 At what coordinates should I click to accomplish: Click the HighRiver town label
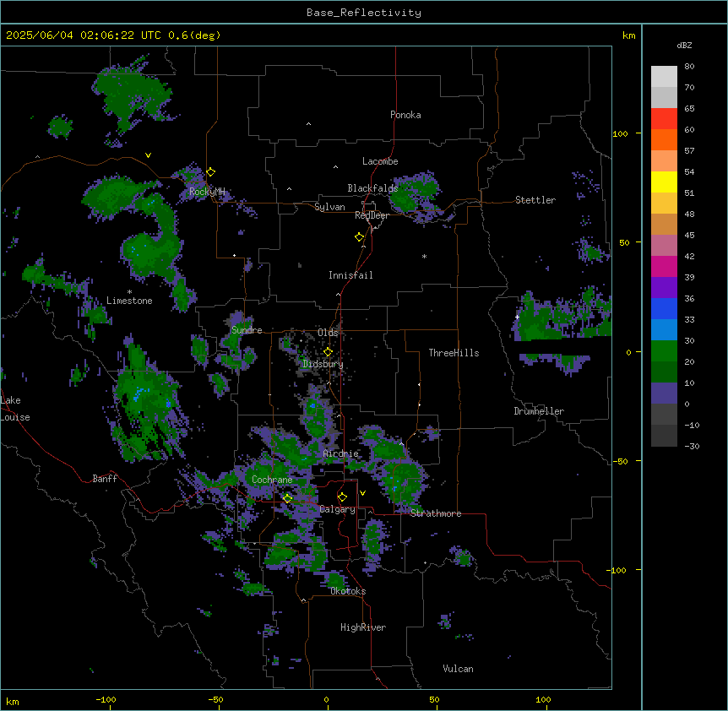pyautogui.click(x=363, y=627)
